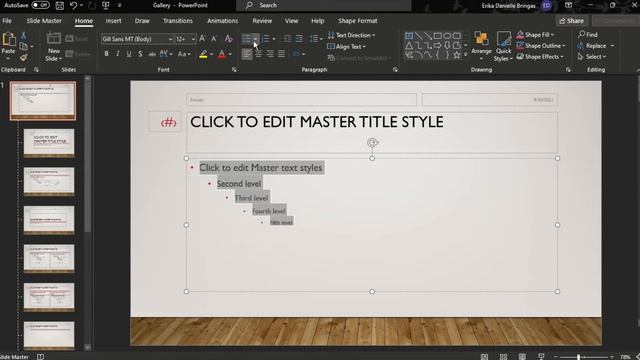Viewport: 640px width, 360px height.
Task: Decrease list indent level
Action: click(287, 39)
